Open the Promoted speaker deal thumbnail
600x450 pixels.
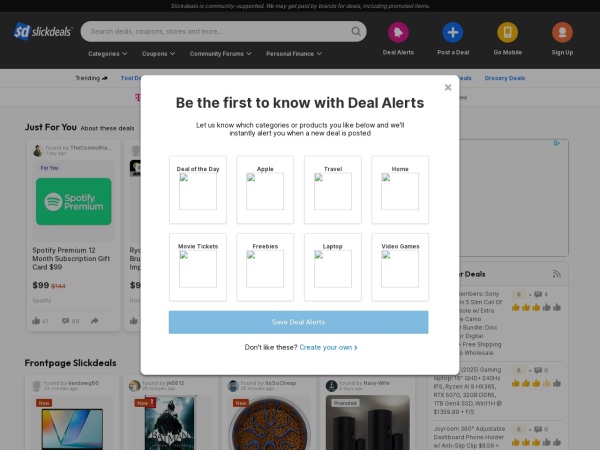pos(368,422)
